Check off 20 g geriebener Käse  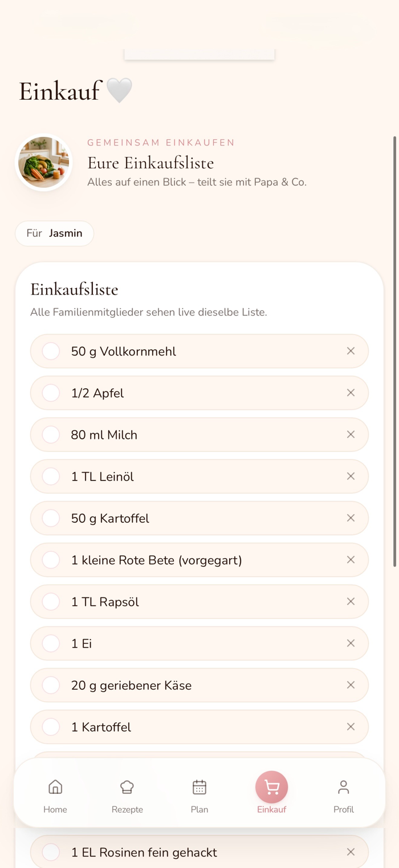pyautogui.click(x=51, y=685)
